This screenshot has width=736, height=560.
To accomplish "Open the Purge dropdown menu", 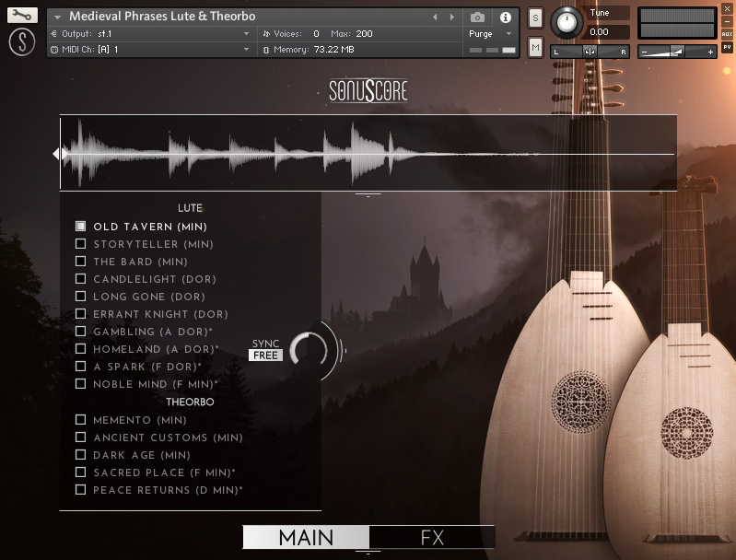I will click(x=490, y=34).
